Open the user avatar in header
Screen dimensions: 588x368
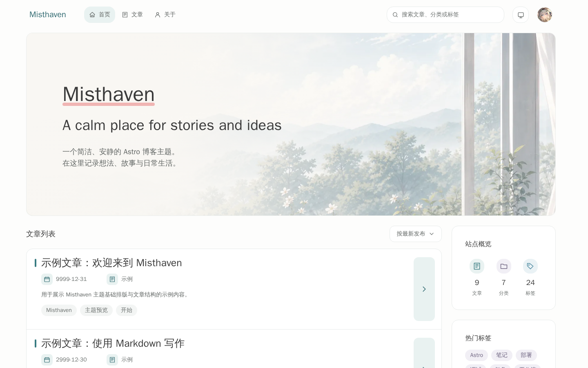545,15
